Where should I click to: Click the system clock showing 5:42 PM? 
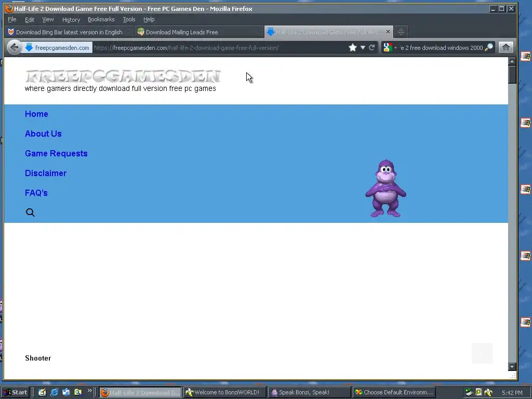(512, 393)
